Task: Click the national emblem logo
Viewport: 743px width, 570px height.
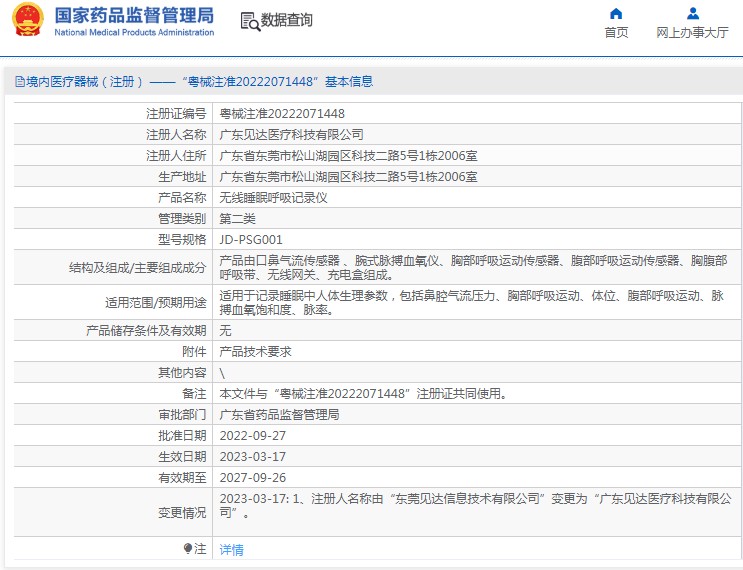Action: click(x=25, y=20)
